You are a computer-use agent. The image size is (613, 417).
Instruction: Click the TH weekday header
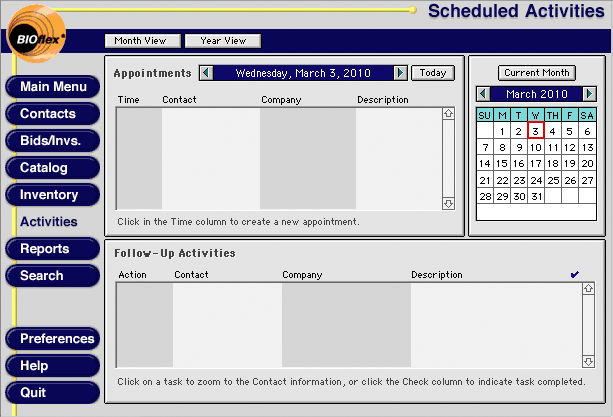point(553,115)
